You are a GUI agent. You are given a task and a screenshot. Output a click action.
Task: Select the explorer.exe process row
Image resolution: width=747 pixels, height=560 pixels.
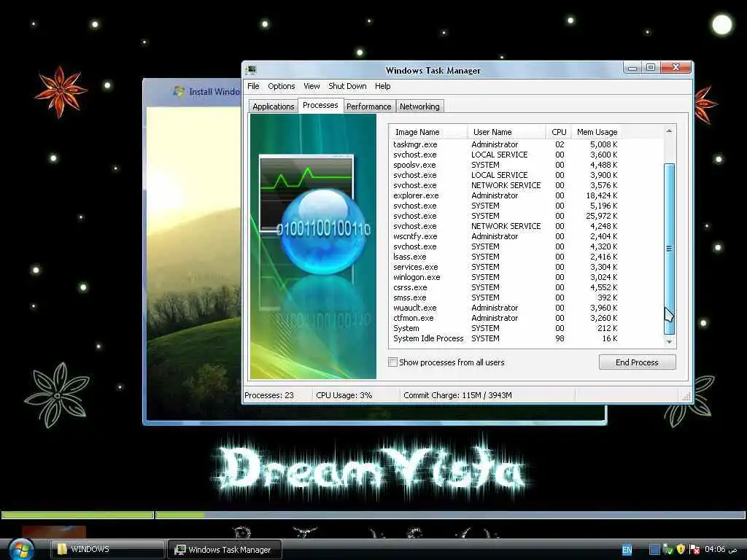[506, 195]
